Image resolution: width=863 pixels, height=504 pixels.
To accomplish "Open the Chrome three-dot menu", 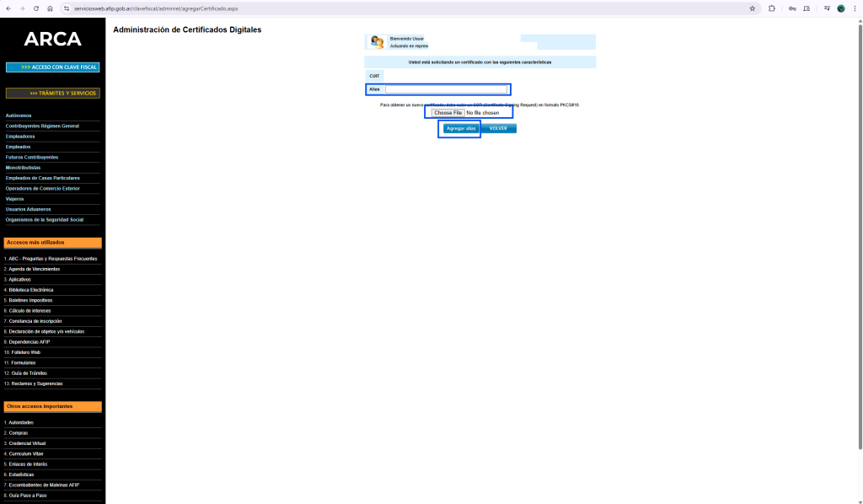I will pyautogui.click(x=854, y=8).
